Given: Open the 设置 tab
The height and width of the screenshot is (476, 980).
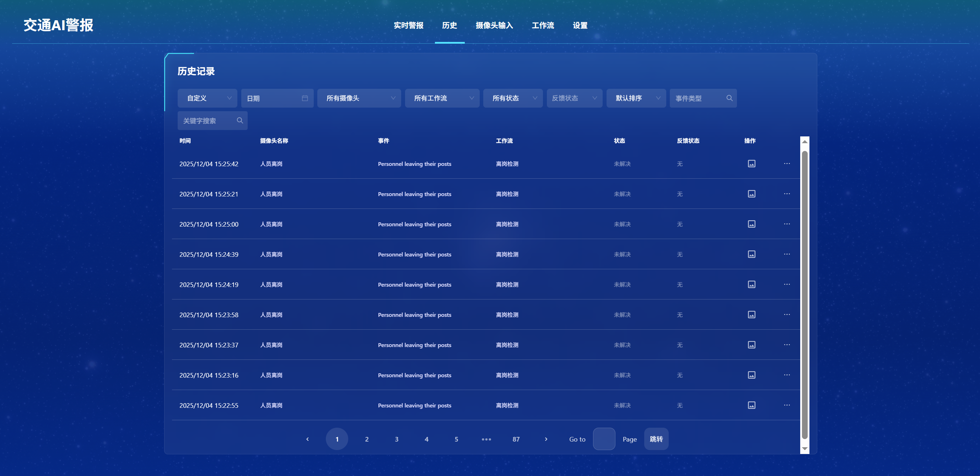Looking at the screenshot, I should pyautogui.click(x=580, y=26).
